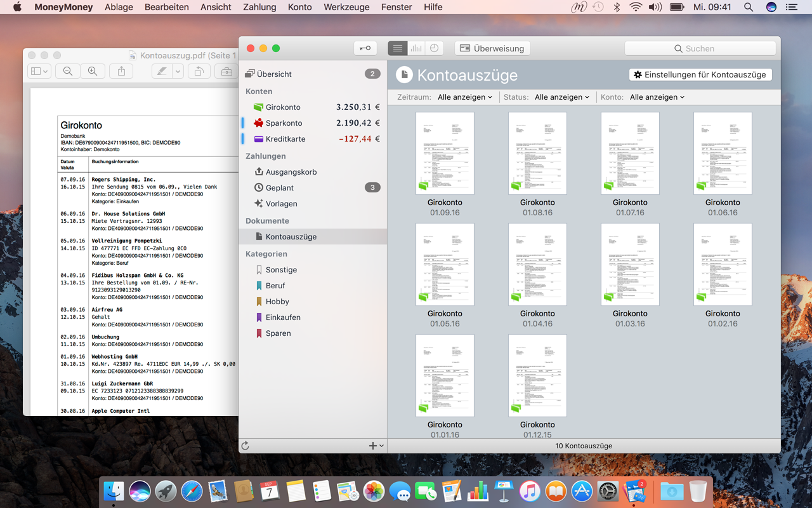Image resolution: width=812 pixels, height=508 pixels.
Task: Select the Kreditkarte account
Action: pos(313,139)
